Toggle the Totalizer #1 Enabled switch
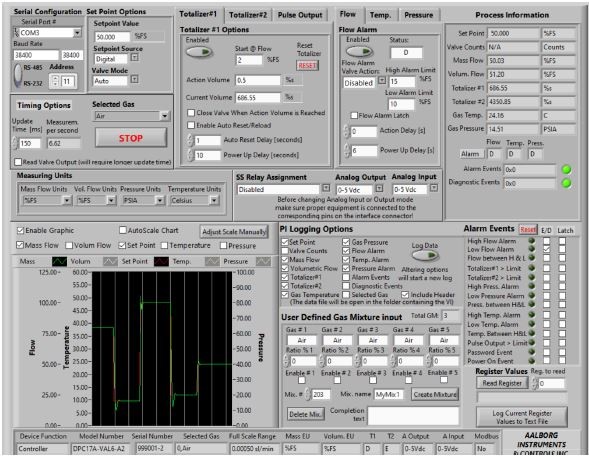The image size is (589, 457). 199,52
